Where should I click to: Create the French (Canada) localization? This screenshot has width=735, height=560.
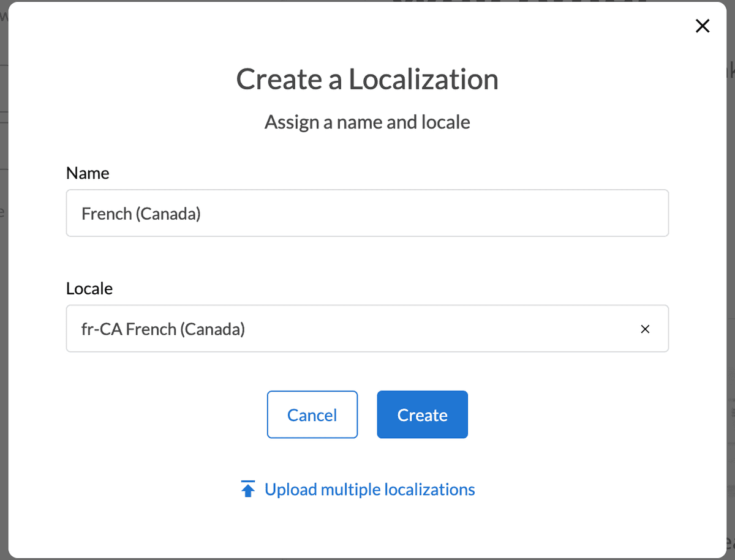(x=423, y=415)
